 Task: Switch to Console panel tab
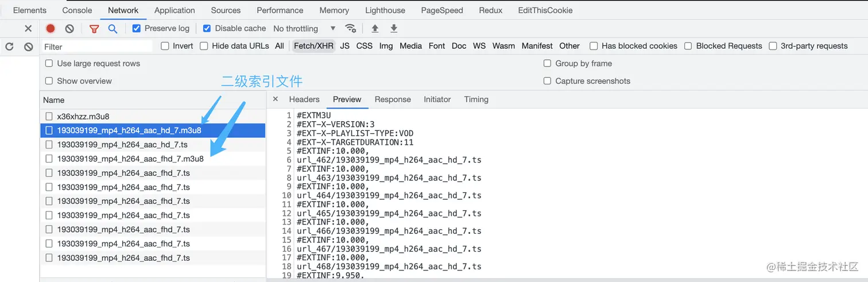(x=77, y=10)
